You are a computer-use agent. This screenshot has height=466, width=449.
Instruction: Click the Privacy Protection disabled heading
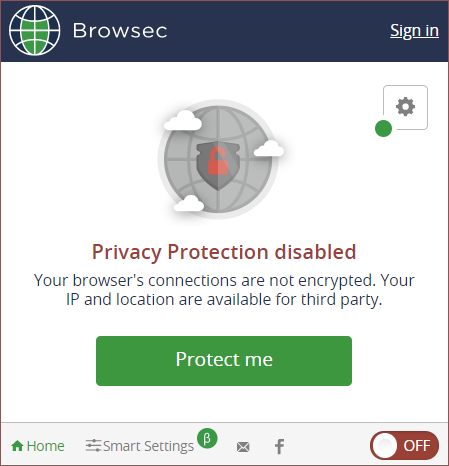pos(224,252)
